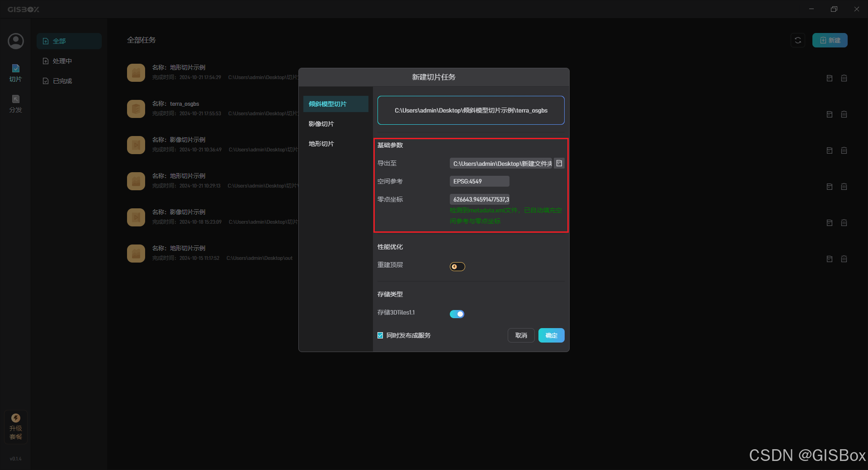Click the first 地形切片示例 task thumbnail

coord(136,73)
